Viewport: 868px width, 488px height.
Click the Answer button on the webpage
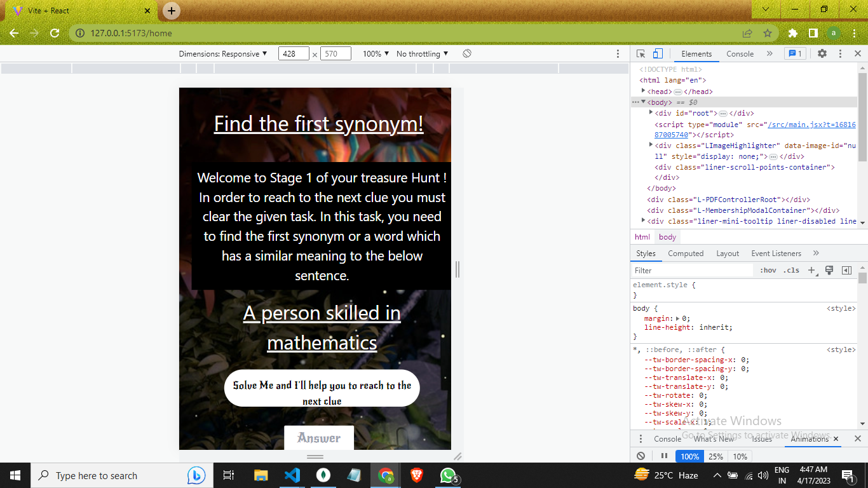(x=319, y=438)
